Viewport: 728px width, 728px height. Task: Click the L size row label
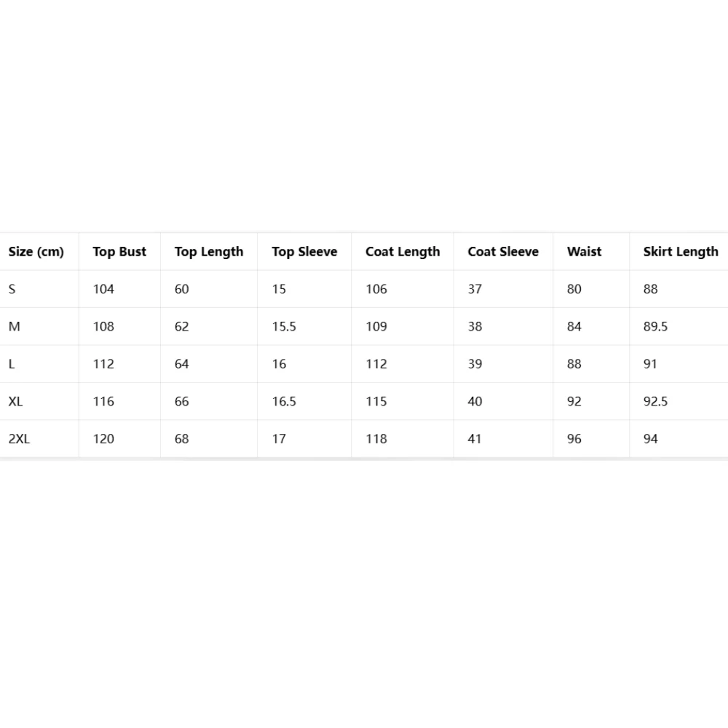12,364
